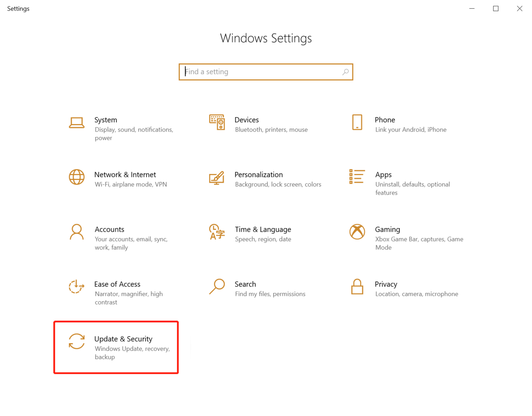Viewport: 532px width, 416px height.
Task: Click the Phone icon
Action: (x=357, y=122)
